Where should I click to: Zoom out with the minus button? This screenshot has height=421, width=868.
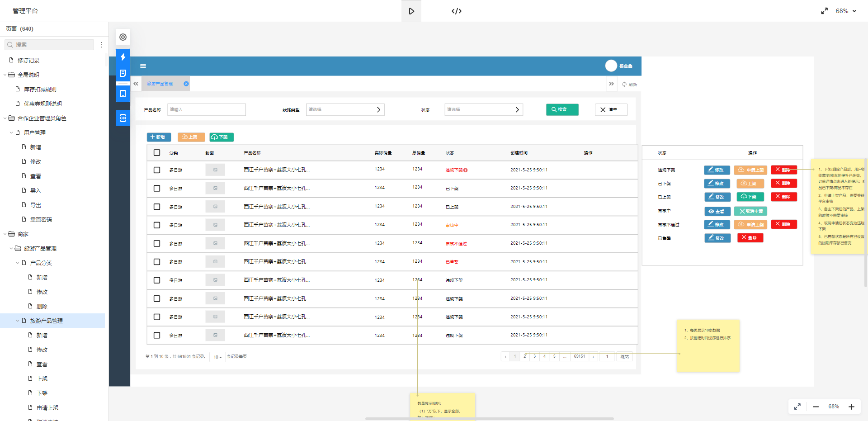point(816,407)
